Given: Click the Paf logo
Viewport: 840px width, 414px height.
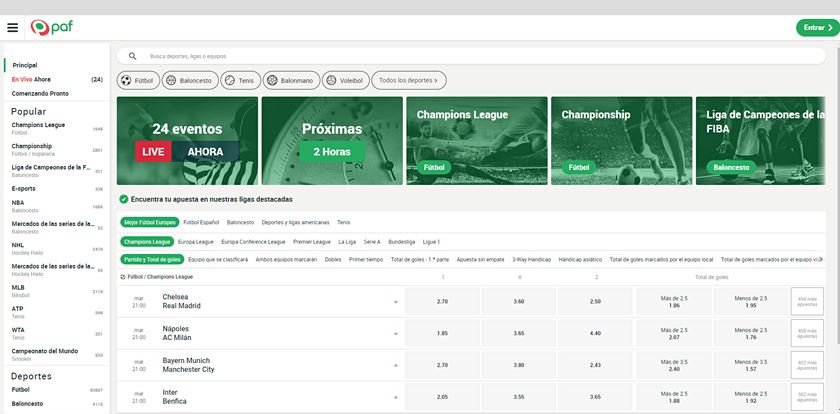Looking at the screenshot, I should [51, 27].
